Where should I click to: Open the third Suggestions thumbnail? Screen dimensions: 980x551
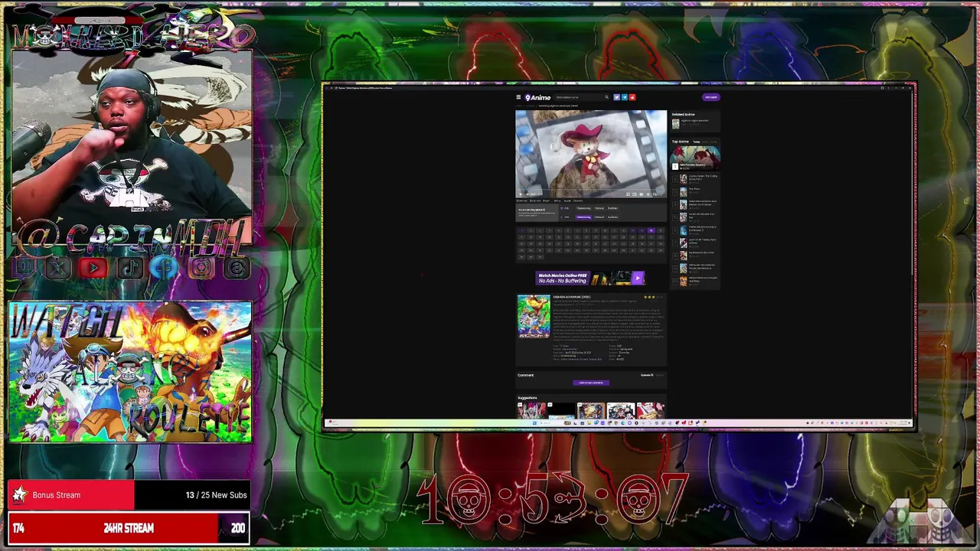click(590, 411)
